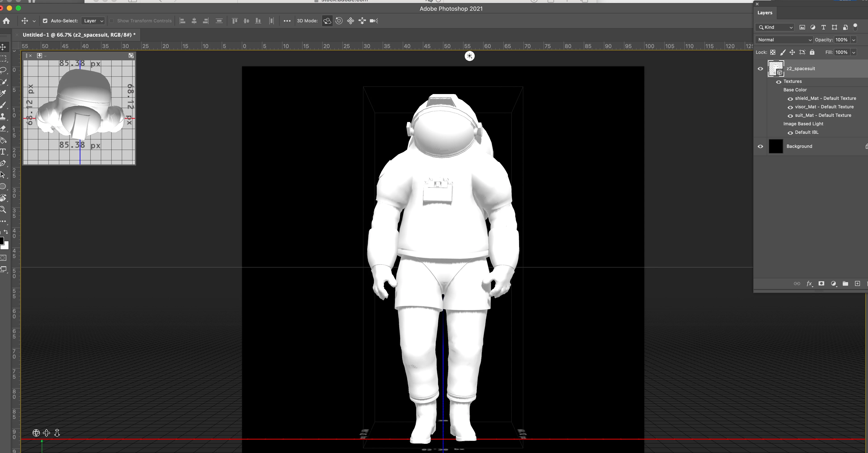868x453 pixels.
Task: Create a new group folder icon
Action: pos(845,284)
